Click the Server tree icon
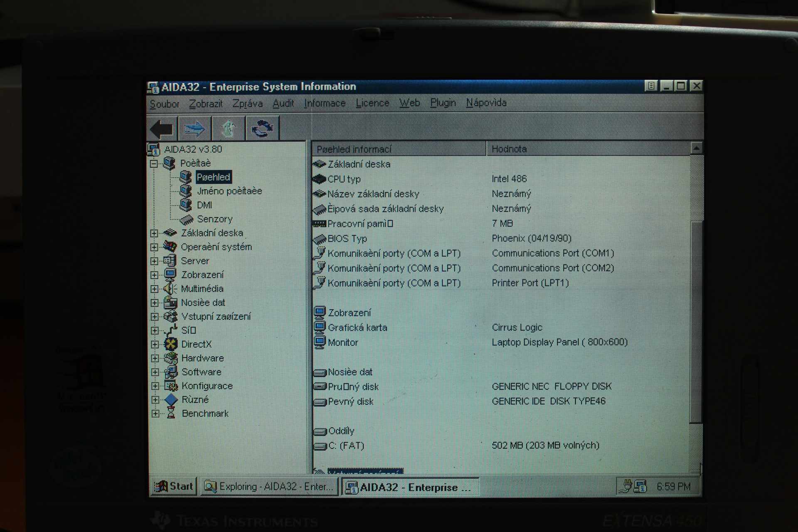The image size is (798, 532). point(170,261)
